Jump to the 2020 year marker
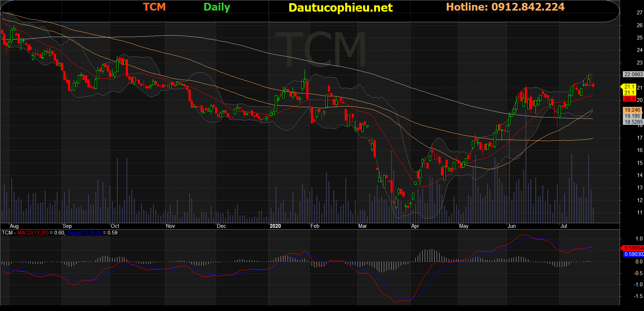The image size is (644, 311). [x=275, y=226]
